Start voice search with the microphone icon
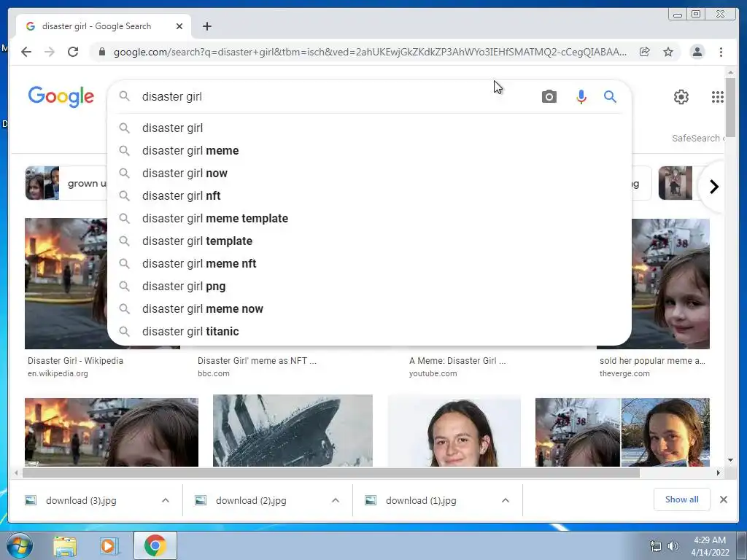 click(x=581, y=97)
